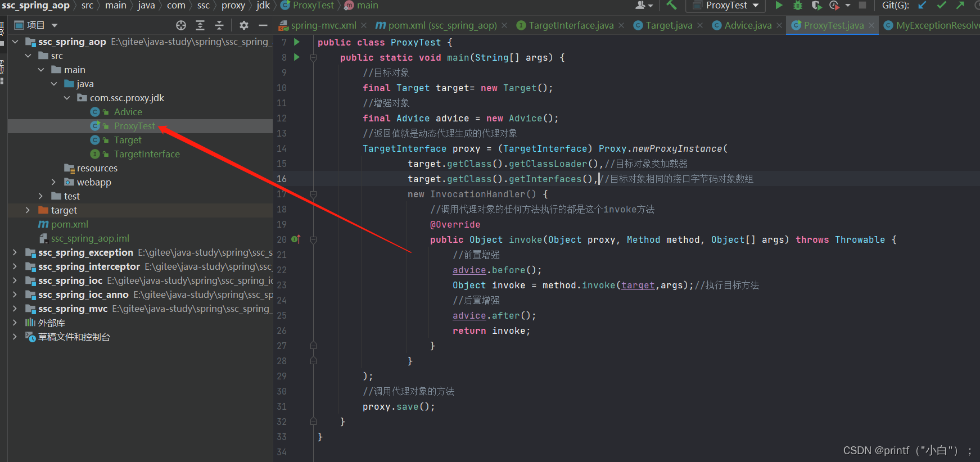
Task: Expand the target folder
Action: point(28,210)
